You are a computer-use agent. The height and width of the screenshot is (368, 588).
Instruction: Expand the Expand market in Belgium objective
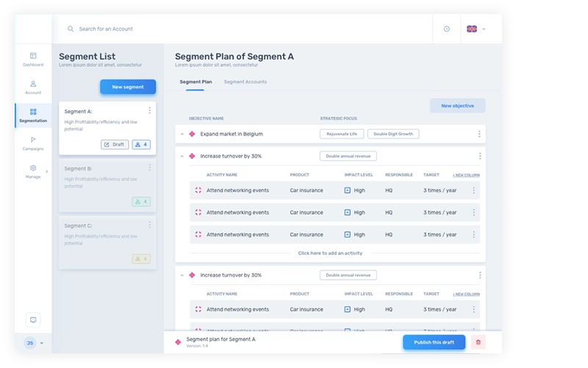click(x=182, y=134)
